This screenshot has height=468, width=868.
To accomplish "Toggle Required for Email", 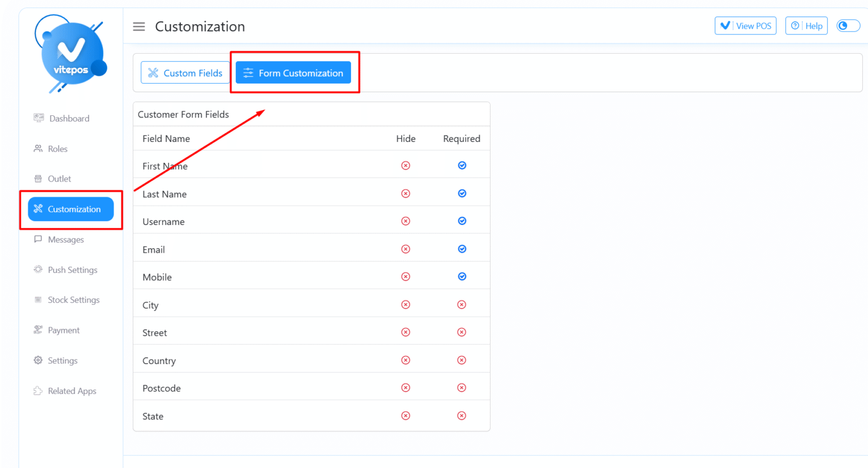I will coord(462,249).
